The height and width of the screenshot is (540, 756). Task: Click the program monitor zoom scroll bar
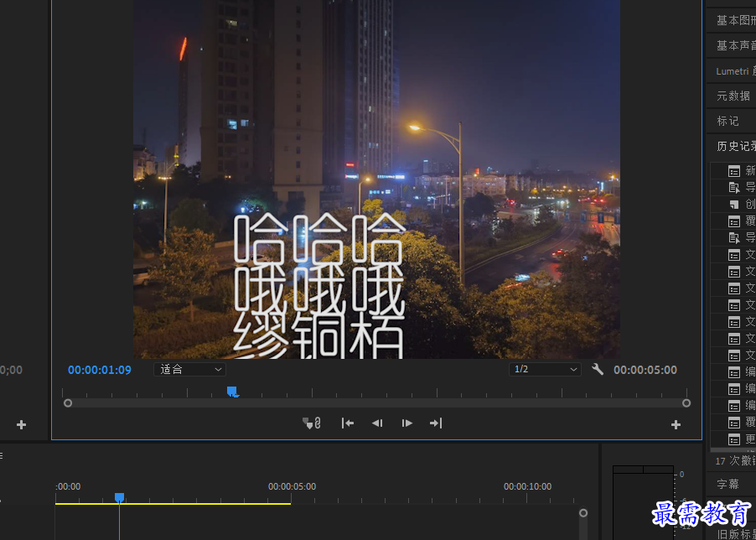coord(377,402)
